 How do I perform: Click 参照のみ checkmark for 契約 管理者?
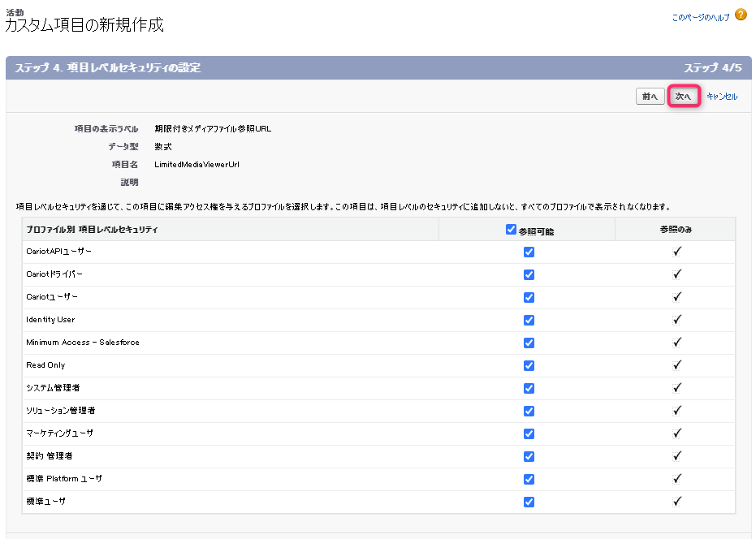pos(677,455)
